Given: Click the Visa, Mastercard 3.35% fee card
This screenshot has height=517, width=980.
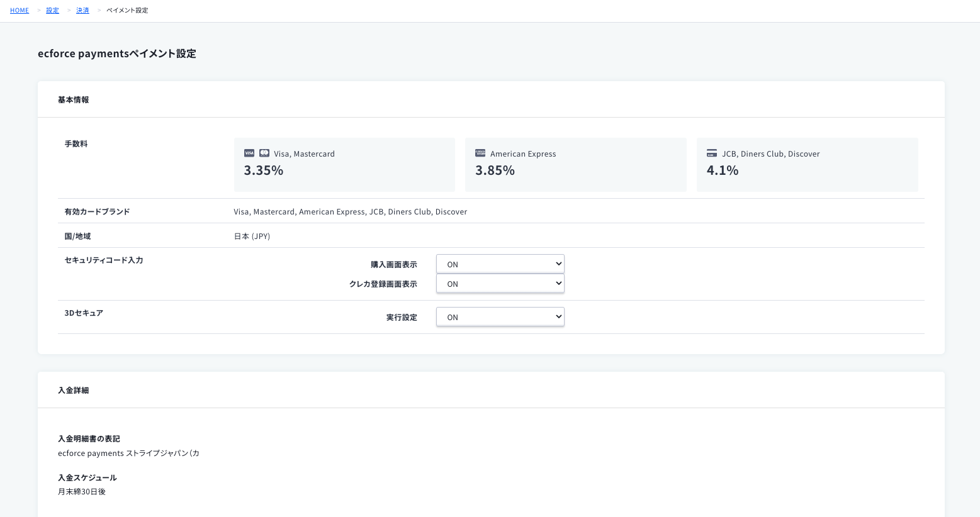Looking at the screenshot, I should pyautogui.click(x=344, y=164).
